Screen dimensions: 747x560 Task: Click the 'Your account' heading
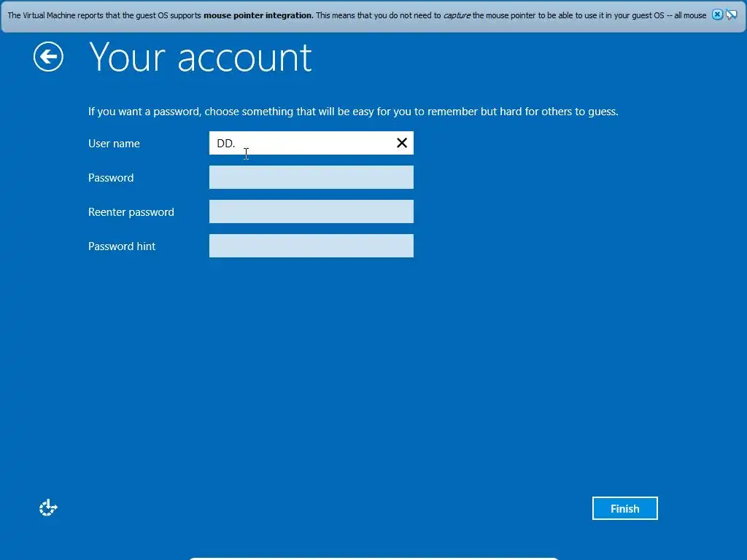point(201,58)
